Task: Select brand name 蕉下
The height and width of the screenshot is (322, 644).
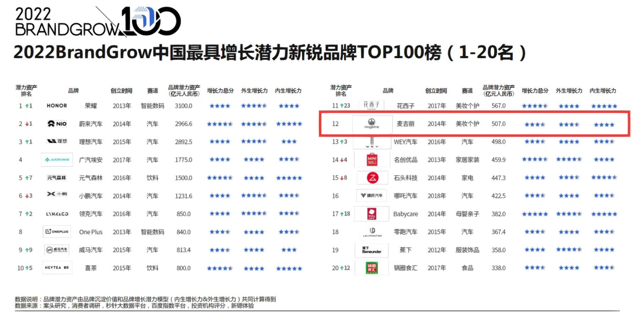Action: click(x=405, y=250)
